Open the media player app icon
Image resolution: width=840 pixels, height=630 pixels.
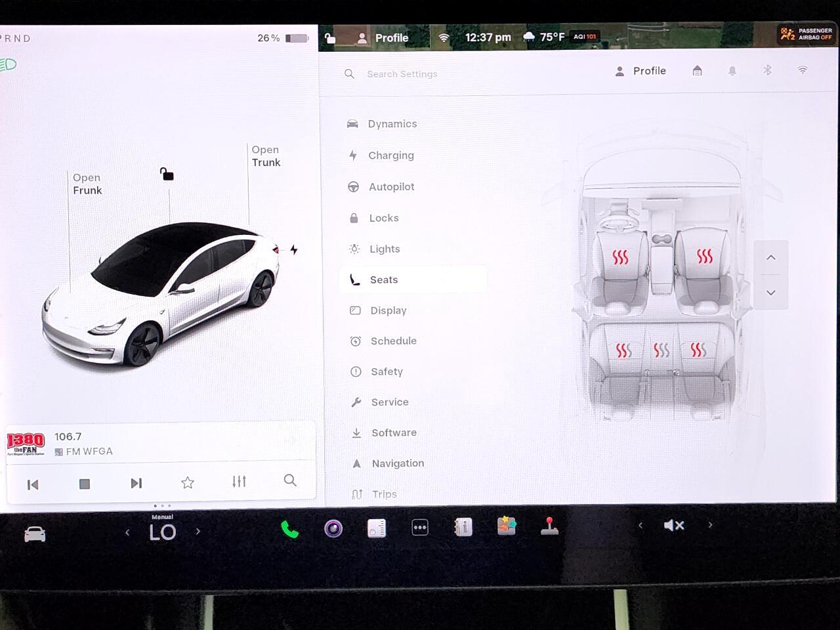tap(377, 528)
